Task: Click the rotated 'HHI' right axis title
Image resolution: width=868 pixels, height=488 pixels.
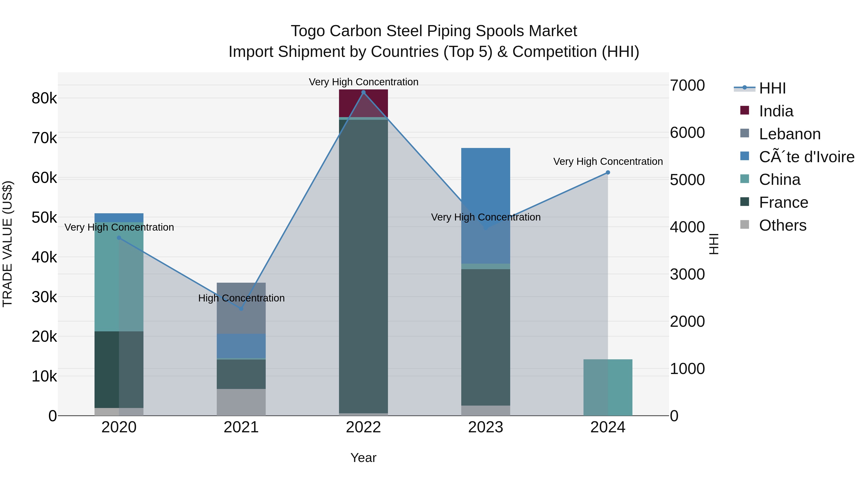Action: pyautogui.click(x=714, y=244)
